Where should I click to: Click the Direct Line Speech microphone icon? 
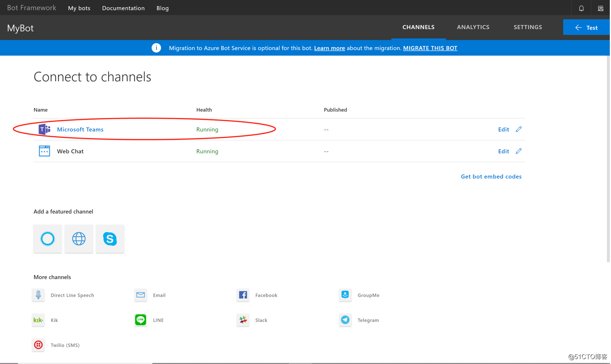pyautogui.click(x=39, y=296)
